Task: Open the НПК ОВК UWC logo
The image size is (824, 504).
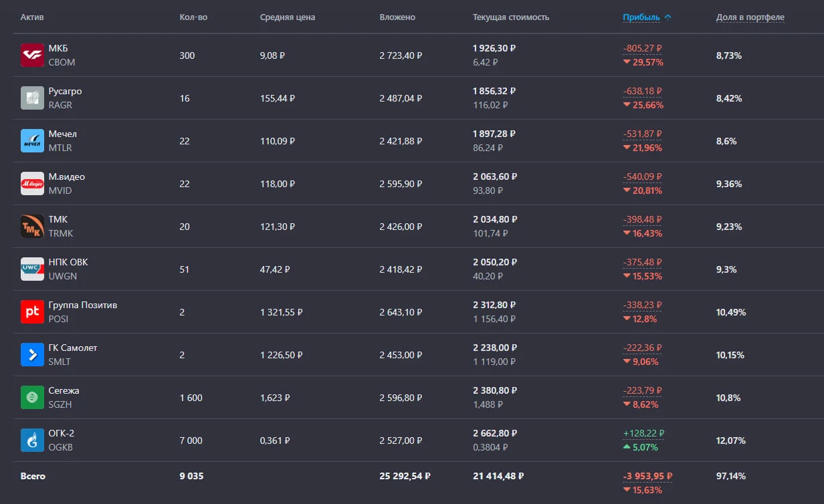Action: 32,269
